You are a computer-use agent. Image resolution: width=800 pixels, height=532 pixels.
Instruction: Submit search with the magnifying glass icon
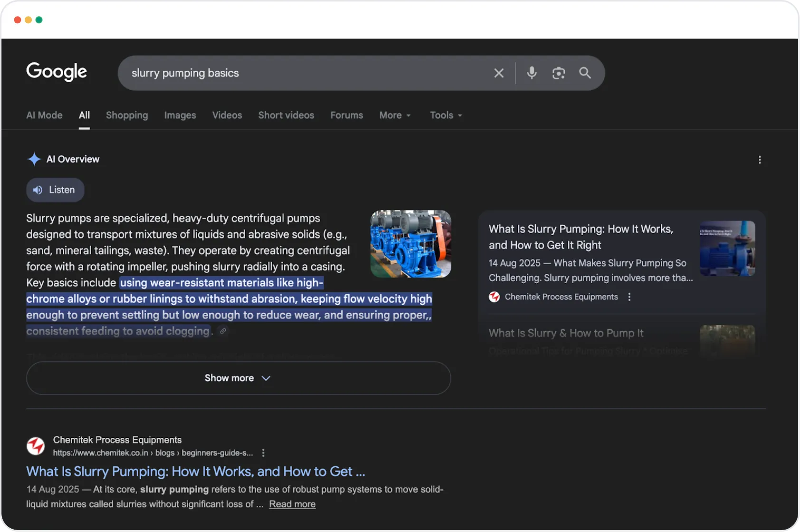(x=585, y=73)
